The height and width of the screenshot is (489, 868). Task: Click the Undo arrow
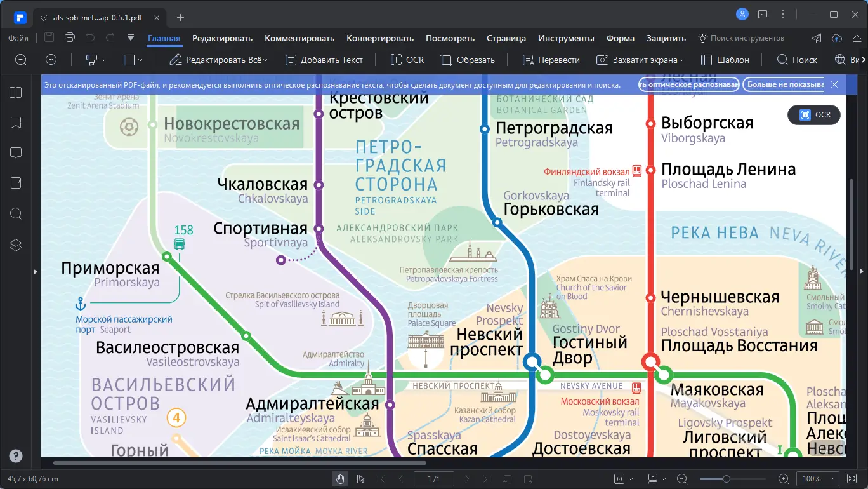click(90, 37)
